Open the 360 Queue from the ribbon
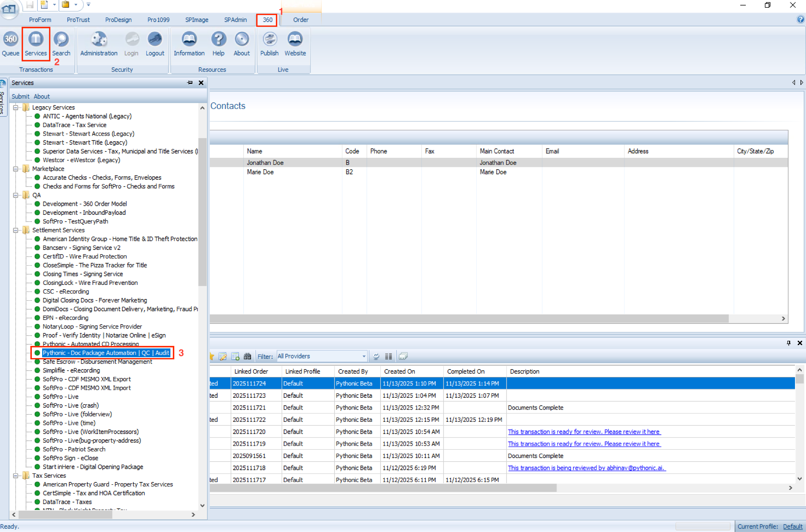This screenshot has width=806, height=532. pyautogui.click(x=11, y=44)
